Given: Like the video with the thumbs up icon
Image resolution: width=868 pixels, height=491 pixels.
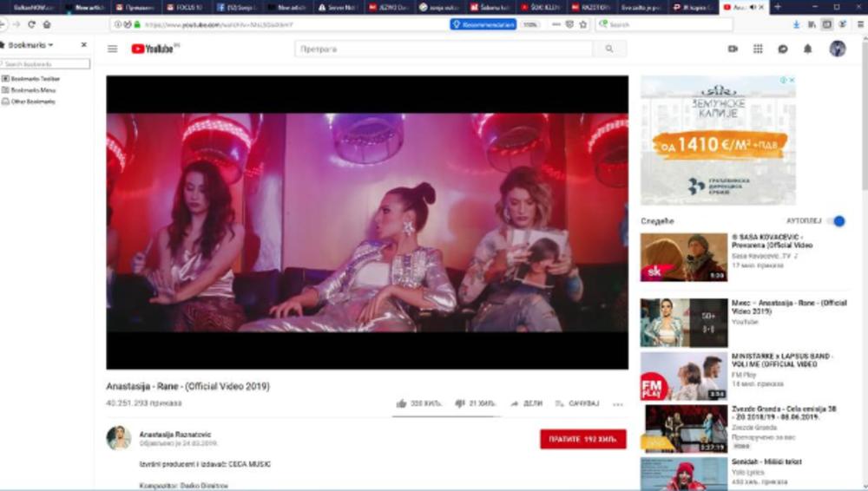Looking at the screenshot, I should (401, 403).
